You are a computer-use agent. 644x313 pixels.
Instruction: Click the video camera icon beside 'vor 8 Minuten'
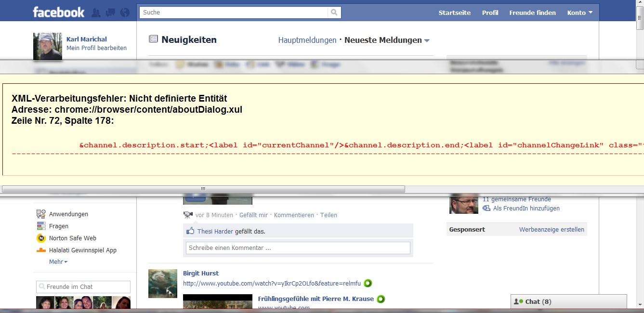188,215
